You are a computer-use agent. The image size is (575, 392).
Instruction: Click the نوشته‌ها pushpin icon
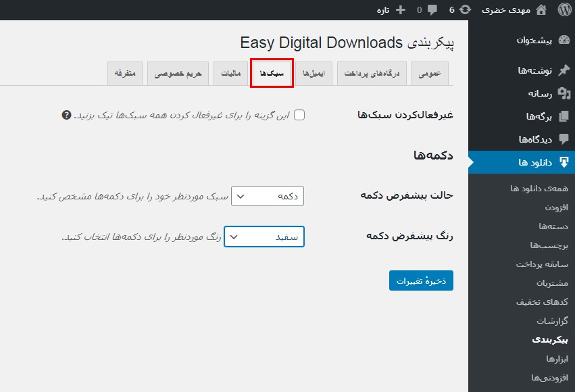coord(564,70)
